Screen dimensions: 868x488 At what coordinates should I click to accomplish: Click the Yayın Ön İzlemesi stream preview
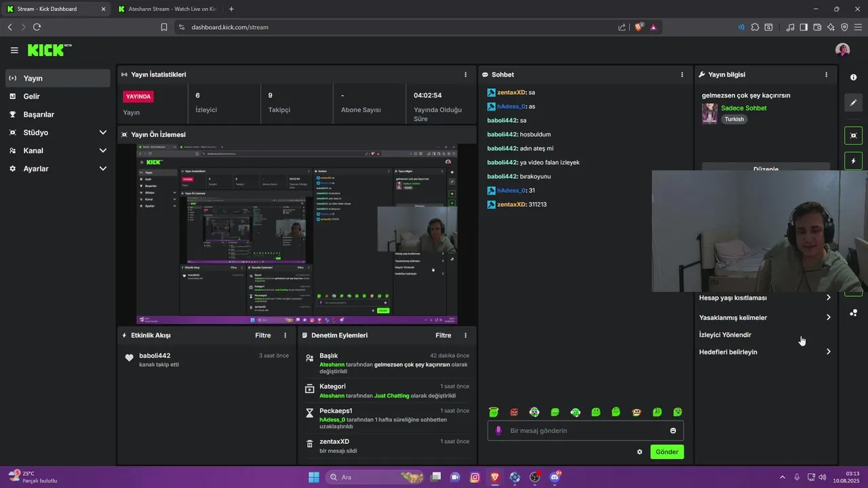tap(297, 234)
